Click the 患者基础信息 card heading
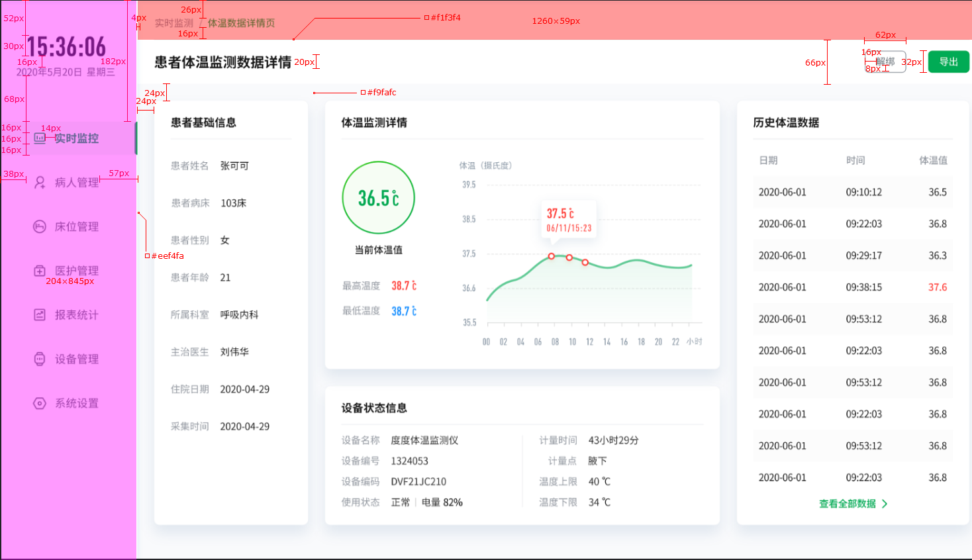Screen dimensions: 972x560 (203, 122)
